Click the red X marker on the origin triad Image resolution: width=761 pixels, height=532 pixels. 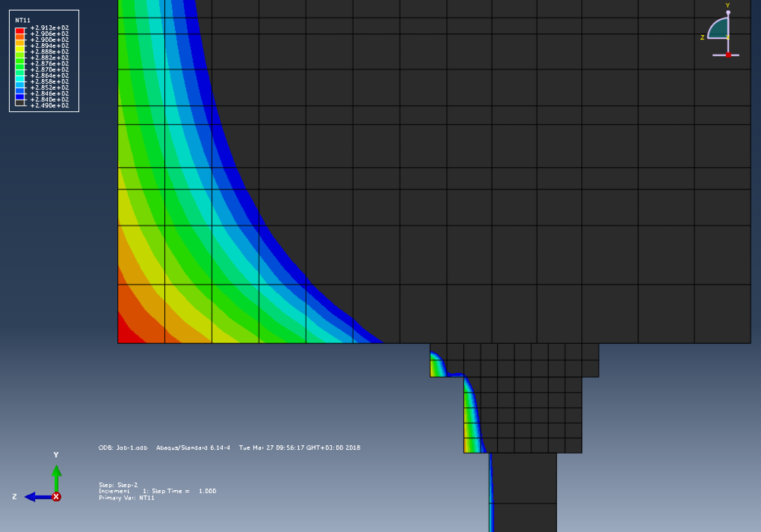coord(56,498)
